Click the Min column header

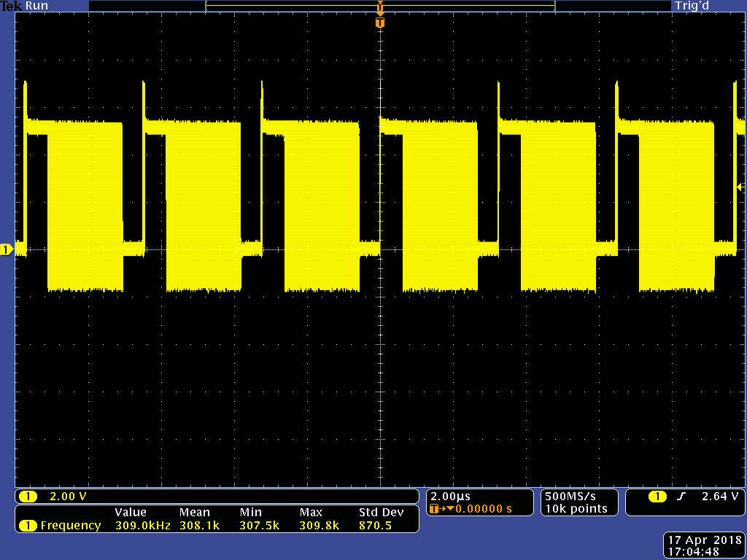251,513
